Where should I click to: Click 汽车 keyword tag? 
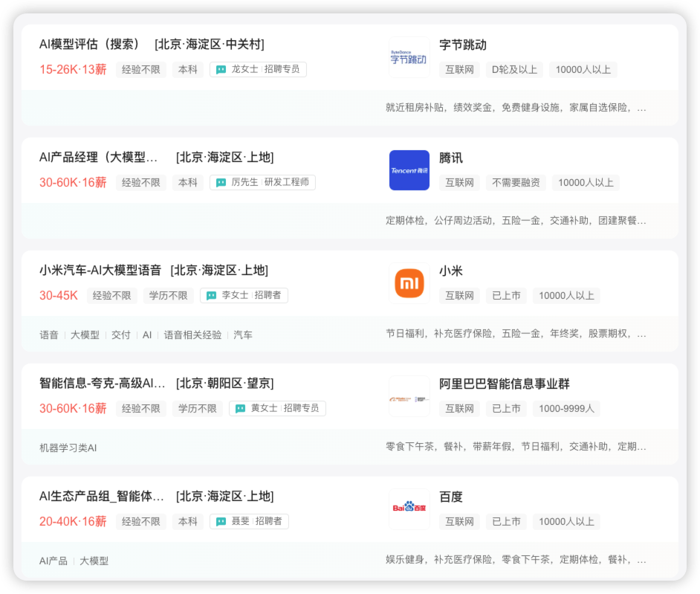[x=243, y=335]
